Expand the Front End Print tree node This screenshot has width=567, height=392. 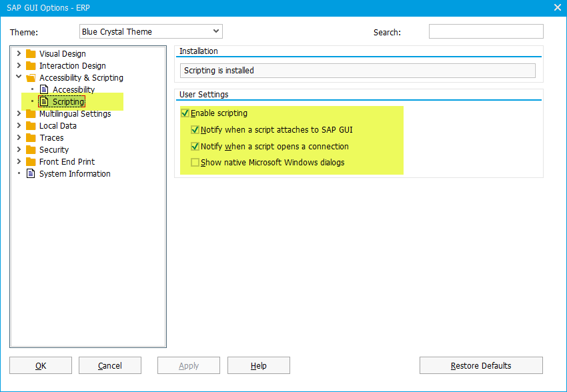pyautogui.click(x=19, y=161)
